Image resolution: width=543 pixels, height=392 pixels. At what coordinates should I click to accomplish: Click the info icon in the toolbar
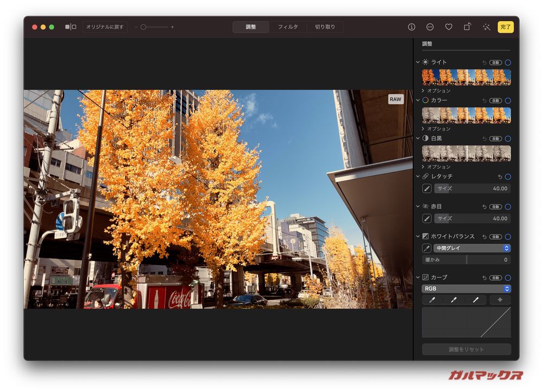412,27
